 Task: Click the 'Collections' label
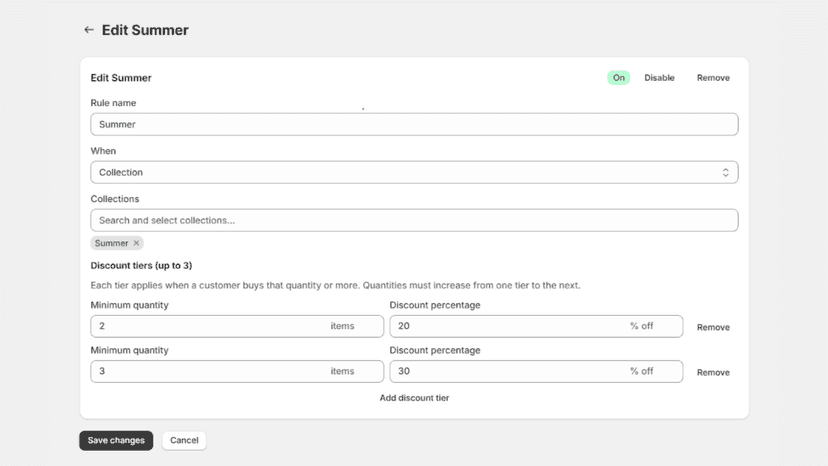115,199
